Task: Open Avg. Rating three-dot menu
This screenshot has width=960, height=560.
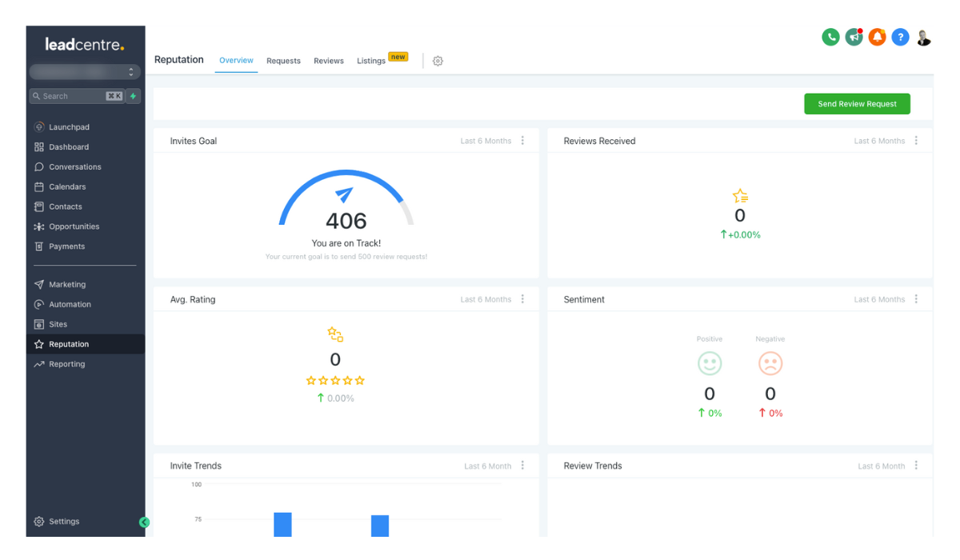Action: click(523, 299)
